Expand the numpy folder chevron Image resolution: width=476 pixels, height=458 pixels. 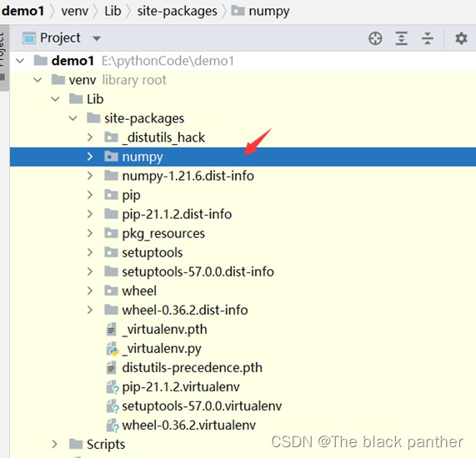tap(90, 157)
